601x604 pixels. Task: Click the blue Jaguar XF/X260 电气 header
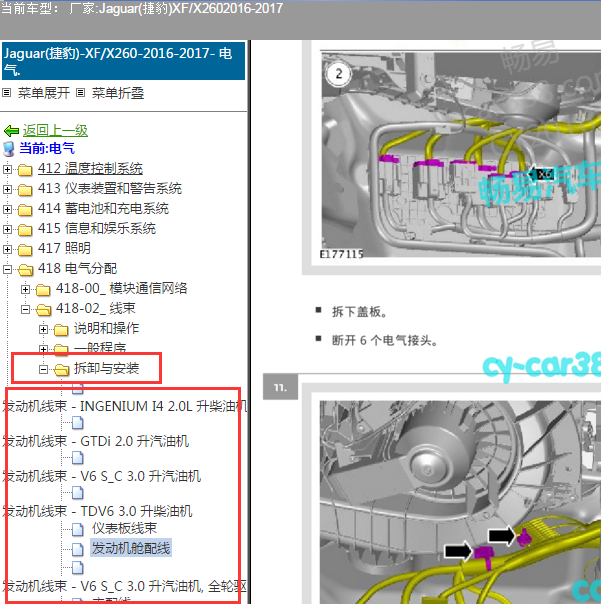(x=123, y=61)
